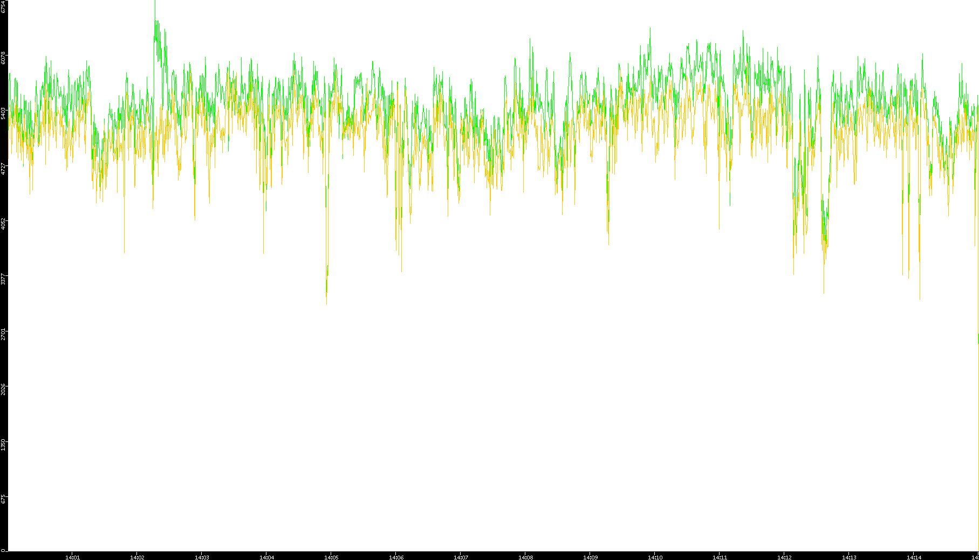The image size is (979, 560).
Task: Select the 14:09 time axis label
Action: click(590, 557)
